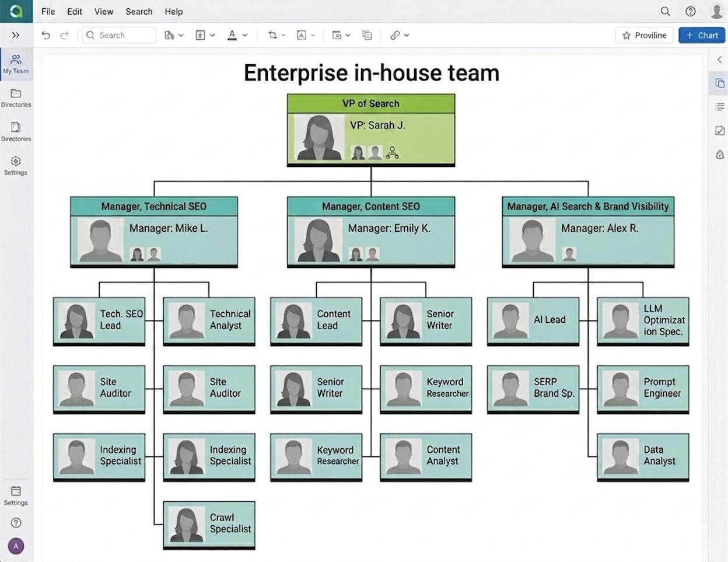This screenshot has height=562, width=728.
Task: Select Manager, Technical SEO card
Action: tap(154, 232)
